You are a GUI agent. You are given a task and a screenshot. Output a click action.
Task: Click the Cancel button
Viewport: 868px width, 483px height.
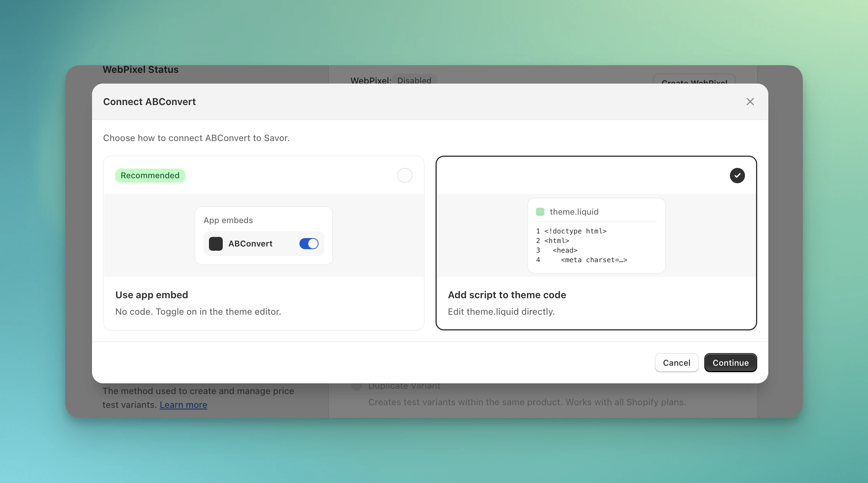click(676, 363)
